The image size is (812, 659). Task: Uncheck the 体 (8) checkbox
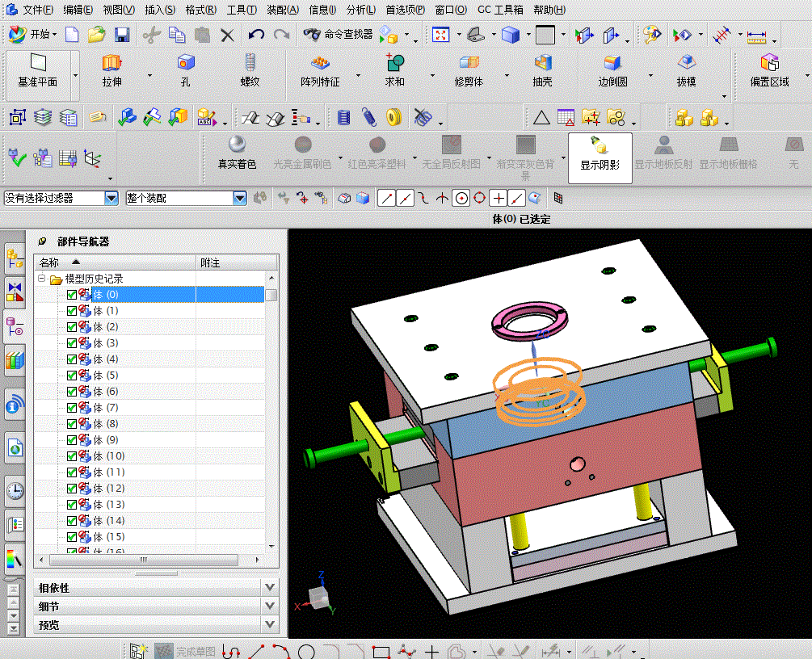tap(72, 424)
